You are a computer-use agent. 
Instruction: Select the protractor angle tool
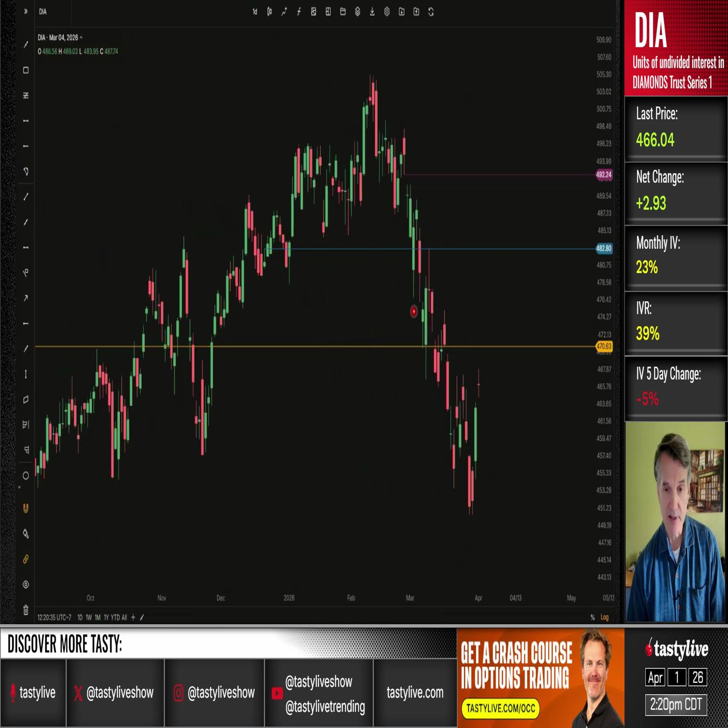(x=26, y=172)
